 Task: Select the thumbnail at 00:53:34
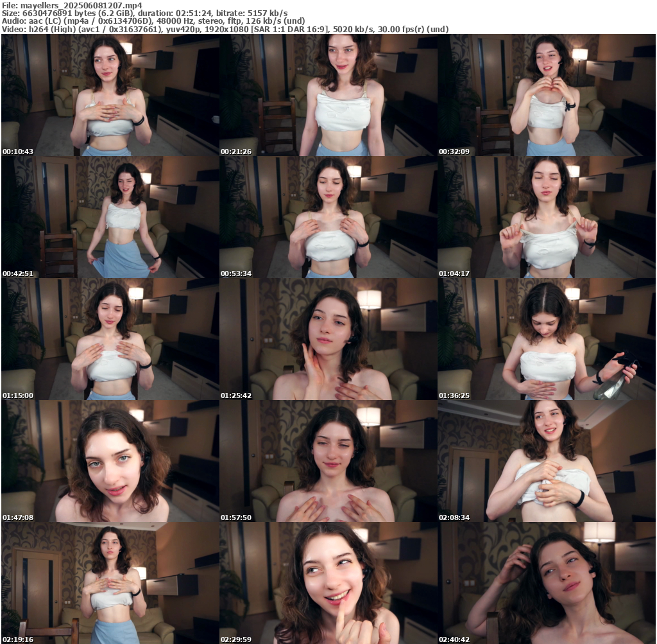(x=328, y=217)
